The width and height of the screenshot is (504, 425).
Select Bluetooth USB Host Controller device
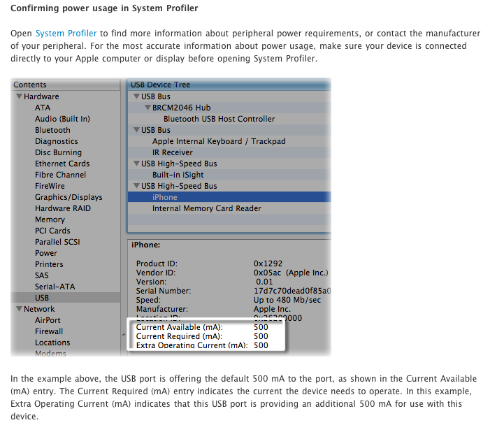(219, 119)
